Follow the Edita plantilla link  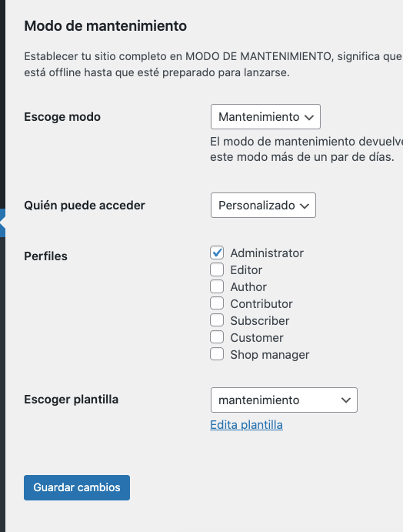pyautogui.click(x=246, y=425)
